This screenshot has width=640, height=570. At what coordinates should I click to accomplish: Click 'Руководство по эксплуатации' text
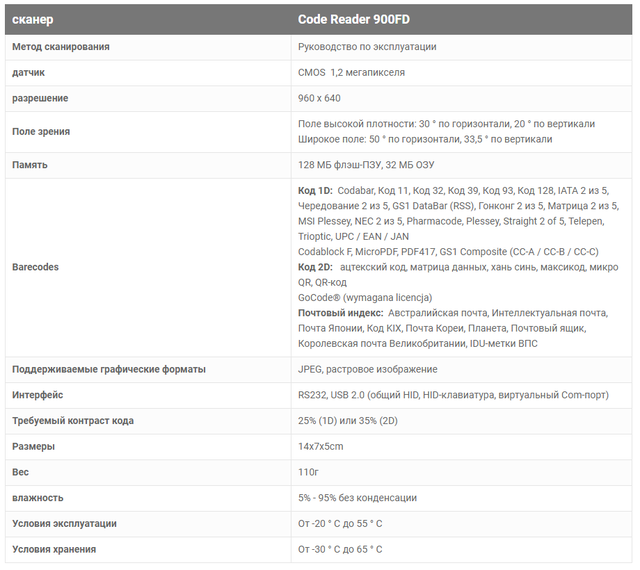tap(367, 46)
